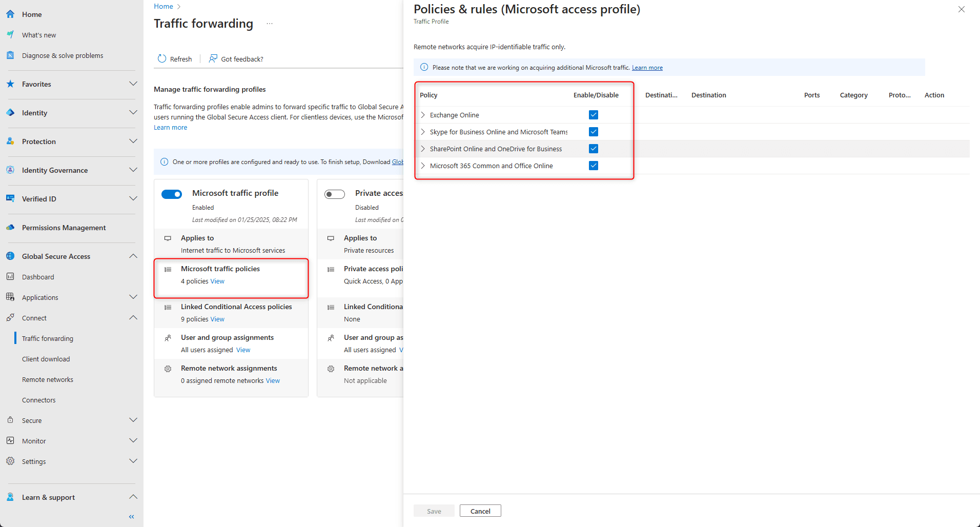Expand the Identity Governance section chevron
The image size is (980, 527).
coord(133,170)
